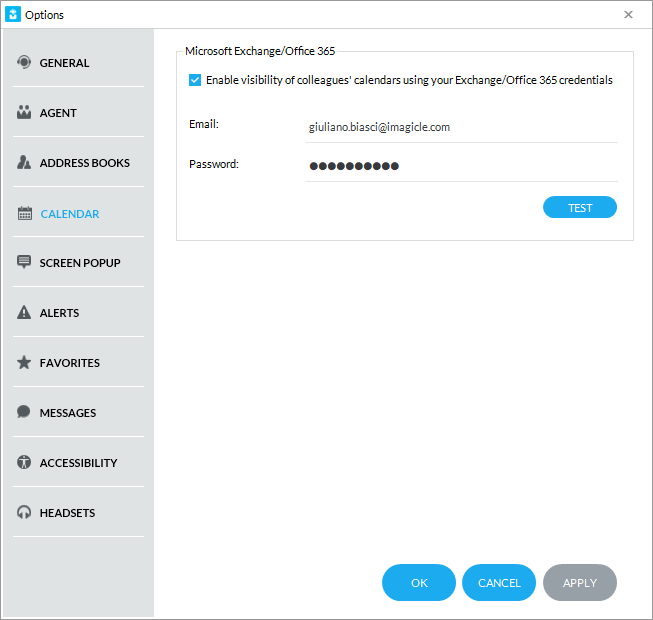The image size is (653, 620).
Task: Click the Accessibility person icon
Action: [24, 462]
